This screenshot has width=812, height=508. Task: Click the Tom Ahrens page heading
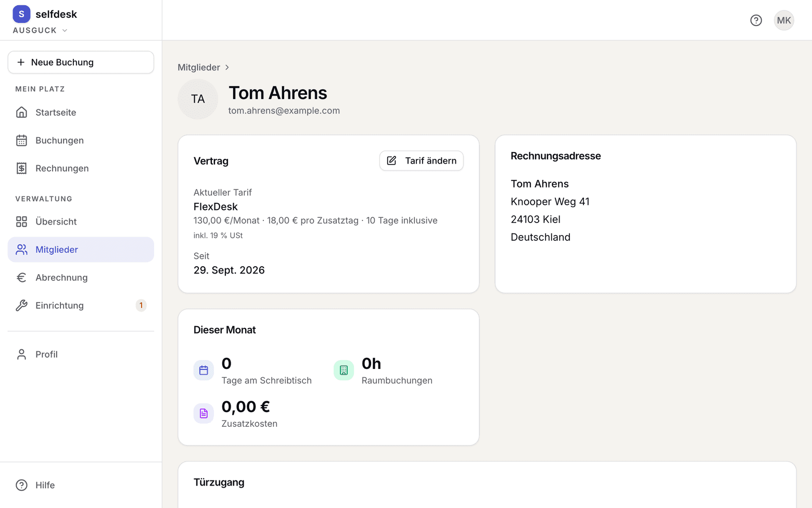[x=278, y=93]
